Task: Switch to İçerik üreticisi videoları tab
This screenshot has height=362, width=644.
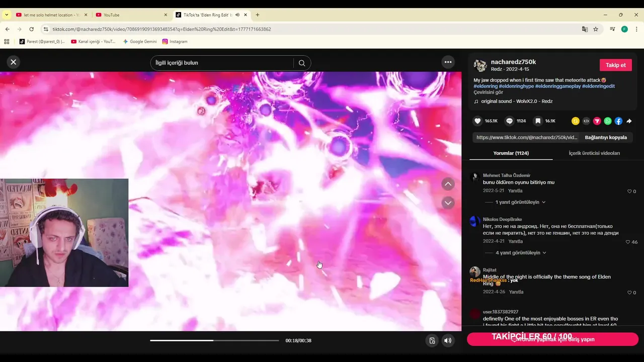Action: (594, 153)
